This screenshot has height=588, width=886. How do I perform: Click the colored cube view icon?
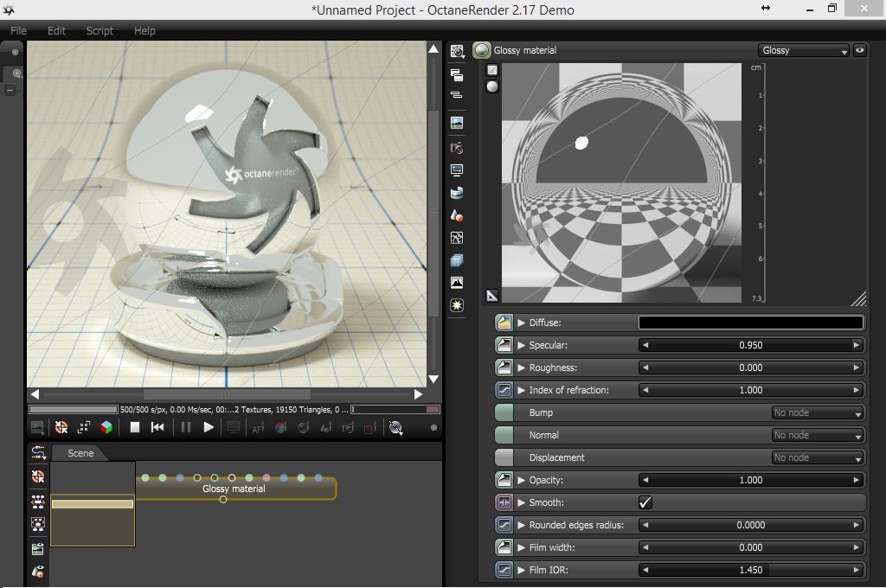tap(106, 427)
